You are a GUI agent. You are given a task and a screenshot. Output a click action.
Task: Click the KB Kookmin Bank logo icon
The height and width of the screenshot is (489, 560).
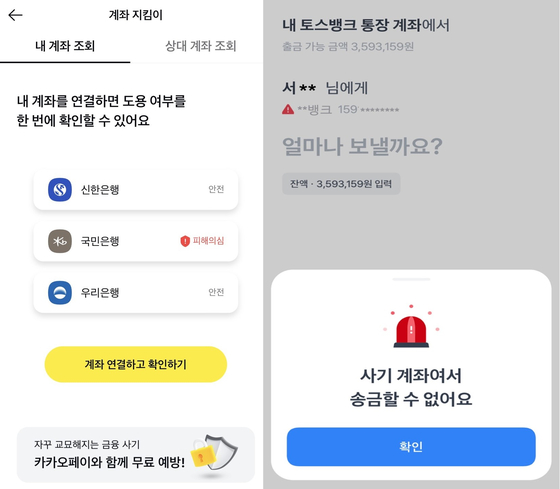(60, 241)
